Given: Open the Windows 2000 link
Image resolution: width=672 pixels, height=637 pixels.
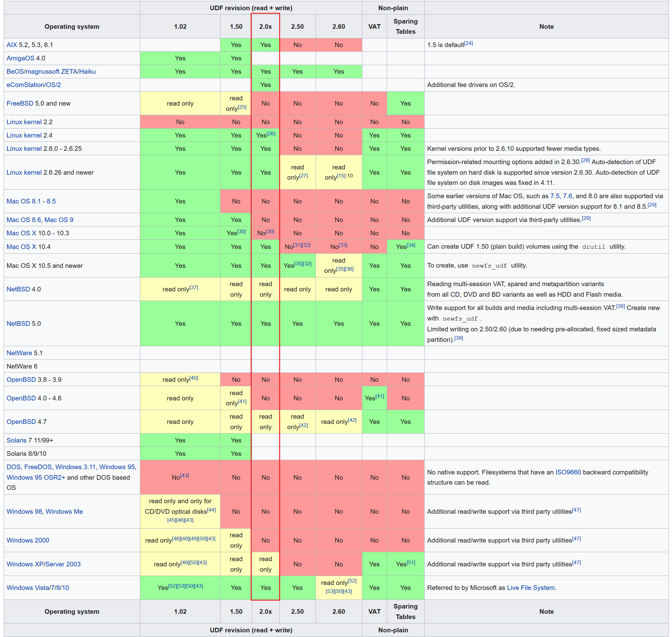Looking at the screenshot, I should click(28, 540).
